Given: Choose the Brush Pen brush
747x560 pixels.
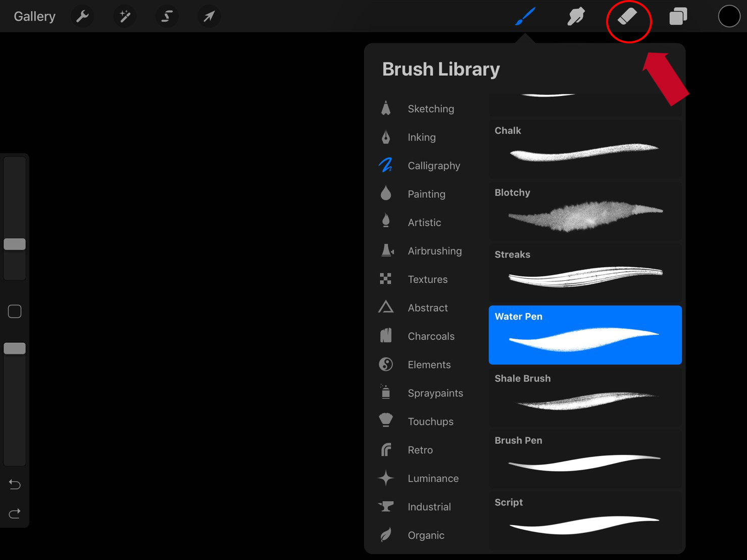Looking at the screenshot, I should coord(585,458).
